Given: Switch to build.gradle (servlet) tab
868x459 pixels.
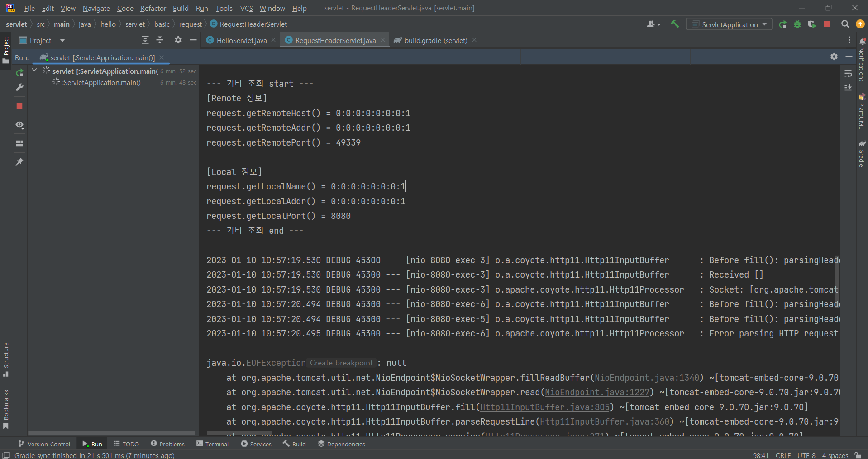Looking at the screenshot, I should coord(435,40).
